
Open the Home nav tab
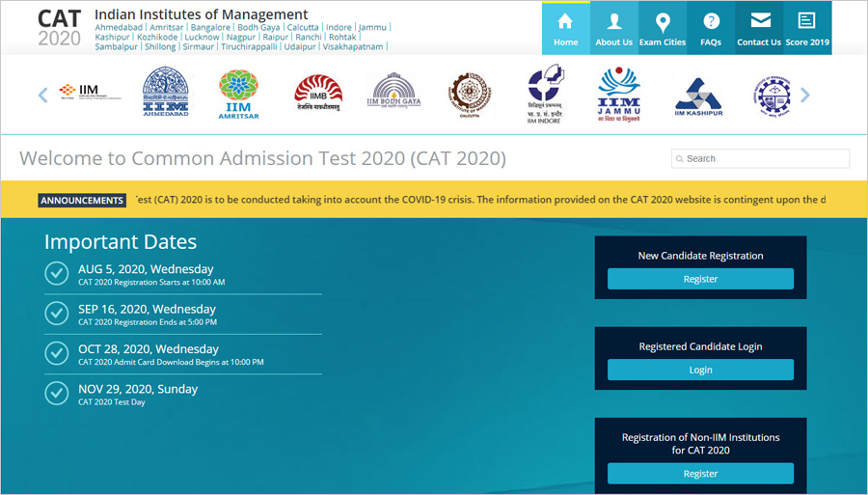pos(566,28)
